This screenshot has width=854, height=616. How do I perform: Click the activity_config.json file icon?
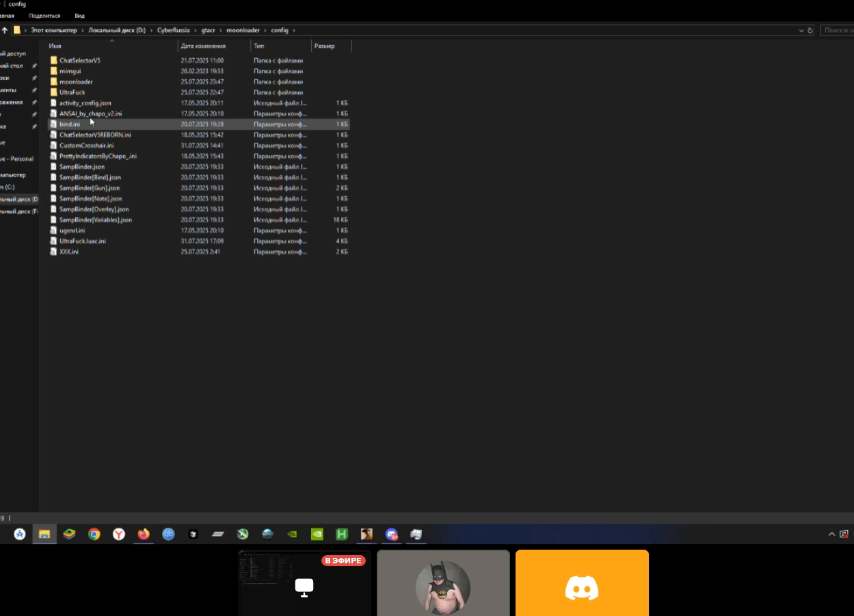(53, 103)
